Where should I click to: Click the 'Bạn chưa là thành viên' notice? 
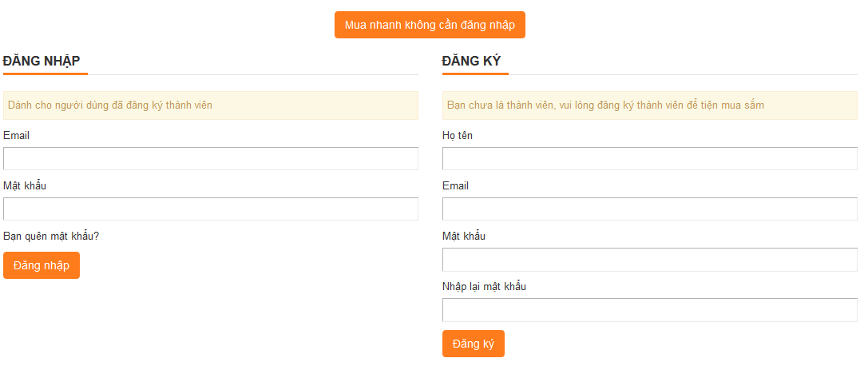click(650, 105)
